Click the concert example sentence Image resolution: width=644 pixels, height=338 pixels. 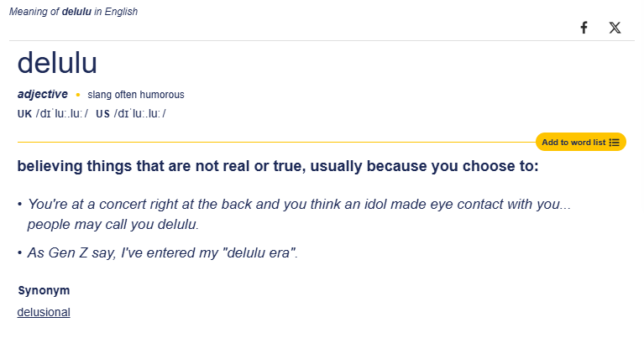tap(298, 204)
